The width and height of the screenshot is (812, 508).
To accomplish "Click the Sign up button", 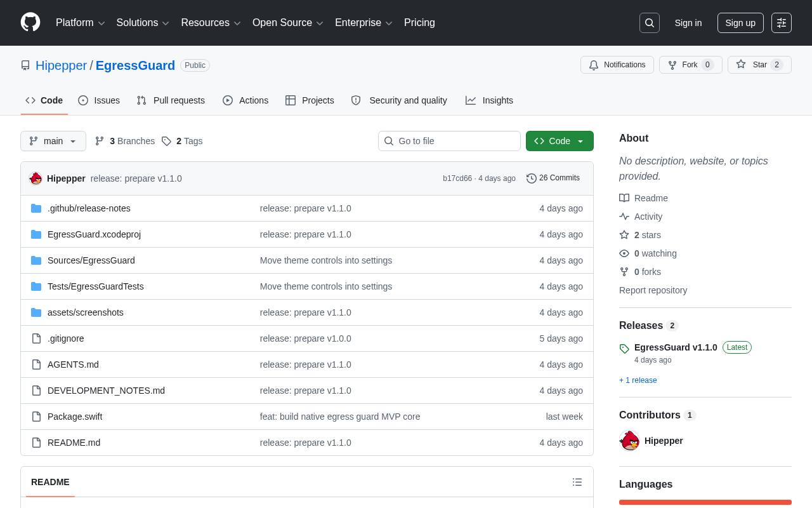I will [740, 23].
